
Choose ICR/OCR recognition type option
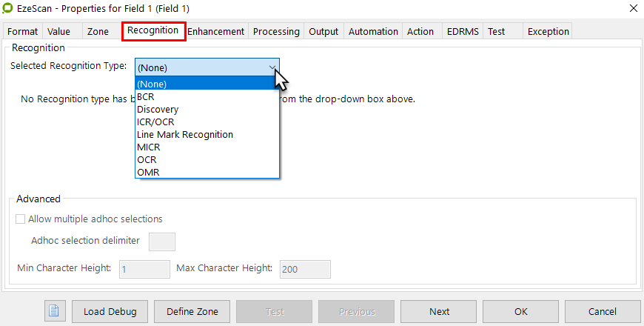click(x=157, y=122)
